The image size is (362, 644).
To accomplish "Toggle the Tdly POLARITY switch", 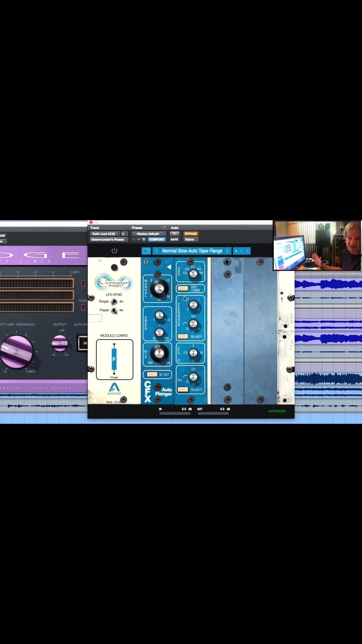I will [183, 390].
